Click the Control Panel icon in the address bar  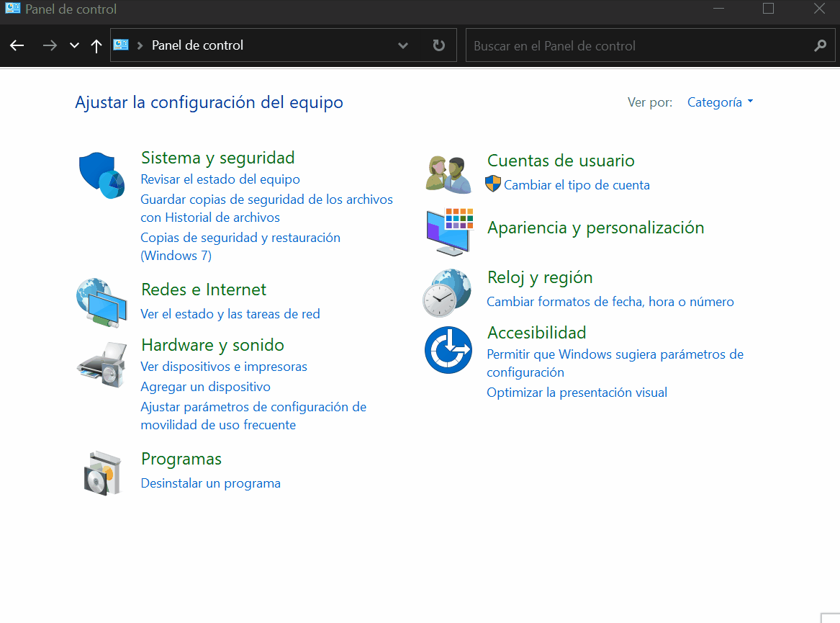point(121,45)
